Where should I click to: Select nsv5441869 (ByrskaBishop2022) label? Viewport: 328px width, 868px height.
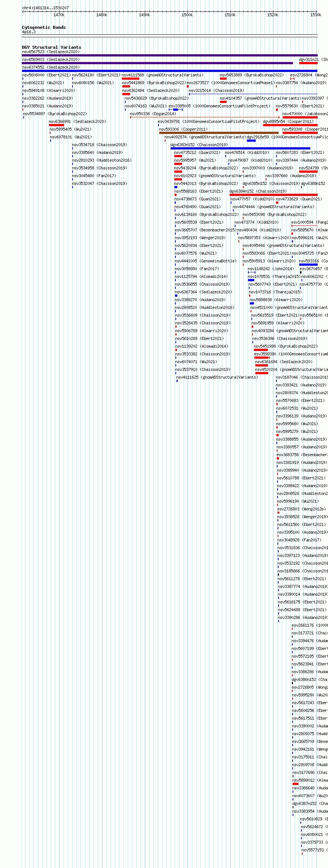click(154, 83)
